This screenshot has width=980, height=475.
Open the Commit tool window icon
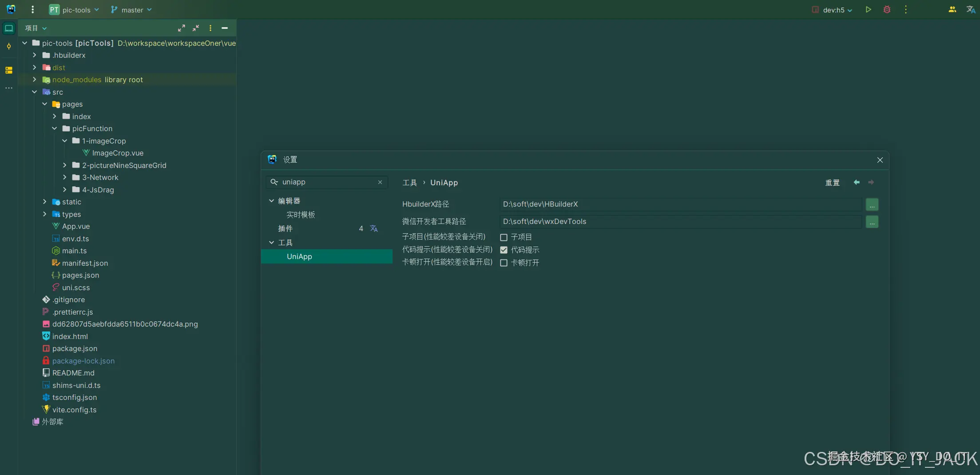tap(9, 46)
